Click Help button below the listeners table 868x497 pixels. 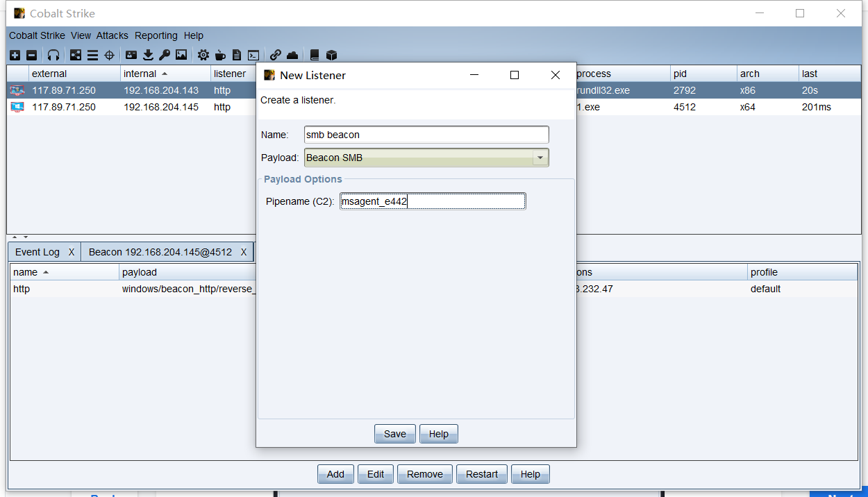coord(531,474)
